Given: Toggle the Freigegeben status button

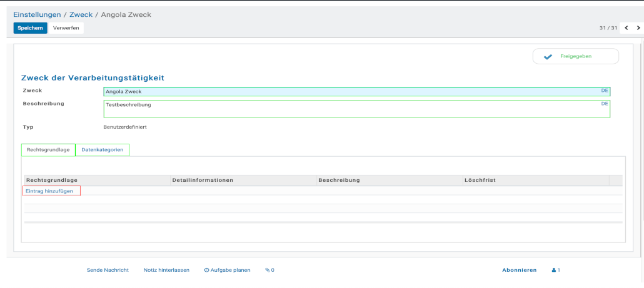Looking at the screenshot, I should coord(575,56).
